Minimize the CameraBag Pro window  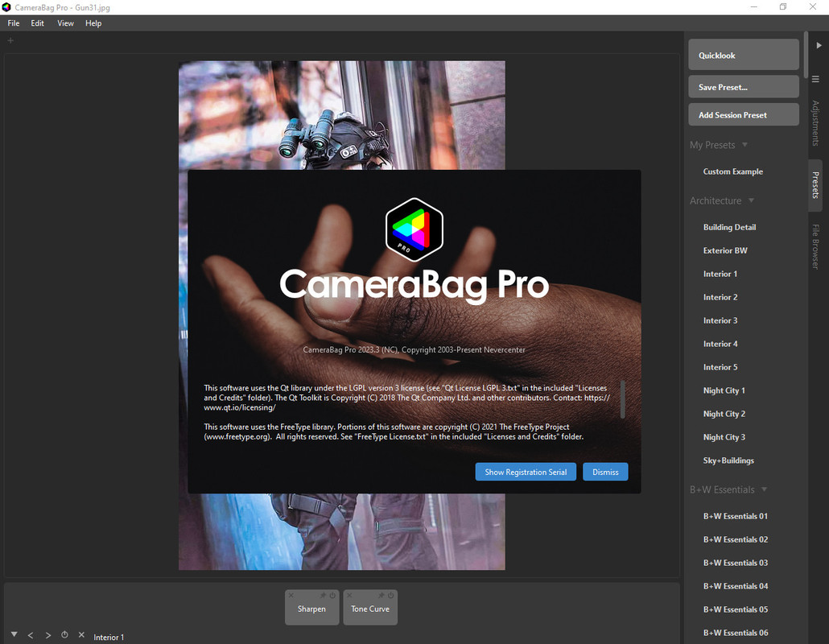(x=754, y=7)
